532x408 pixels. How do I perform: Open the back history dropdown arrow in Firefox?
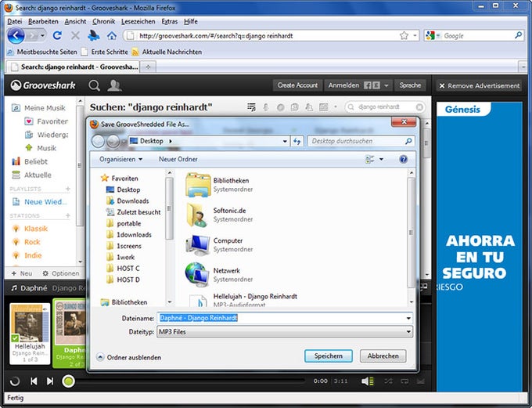(x=42, y=35)
